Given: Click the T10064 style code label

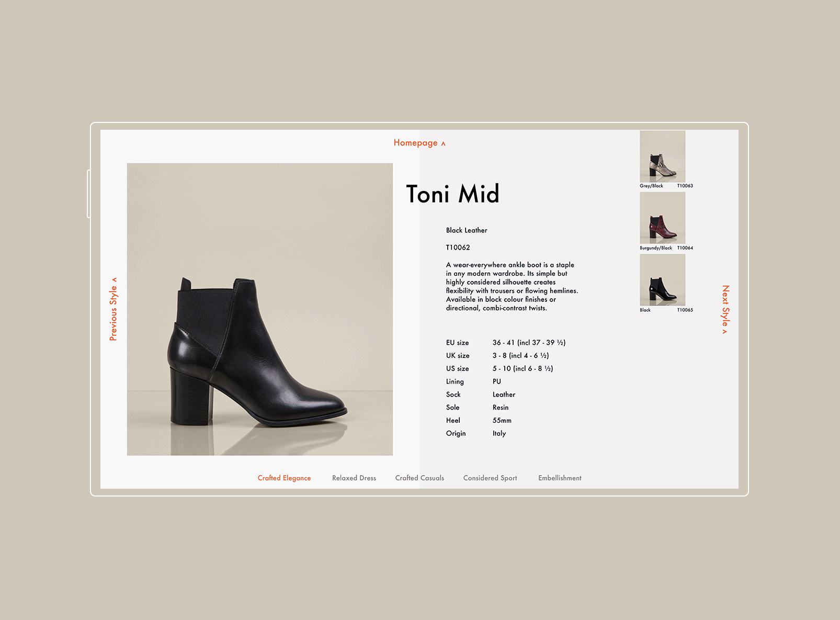Looking at the screenshot, I should [685, 248].
